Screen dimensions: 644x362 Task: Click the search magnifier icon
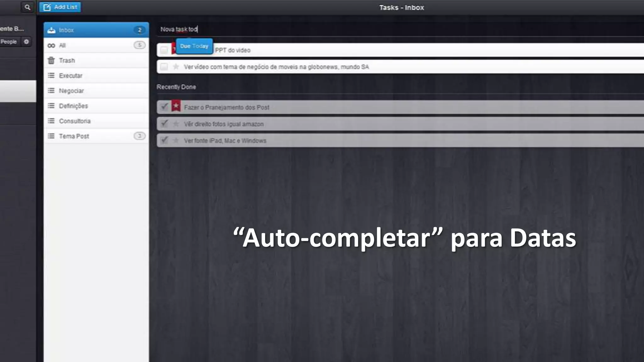tap(27, 7)
